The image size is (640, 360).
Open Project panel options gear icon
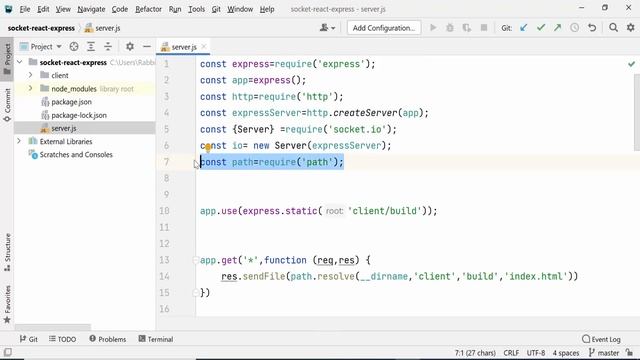point(130,47)
